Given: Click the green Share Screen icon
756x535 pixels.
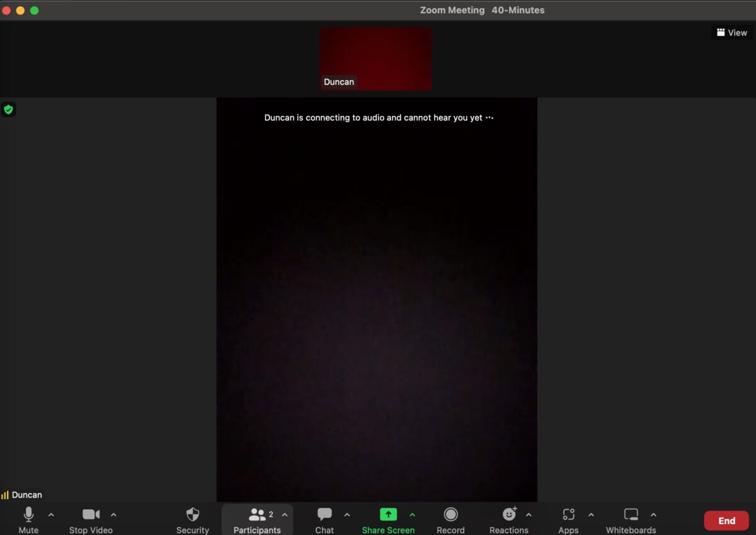Looking at the screenshot, I should [388, 514].
